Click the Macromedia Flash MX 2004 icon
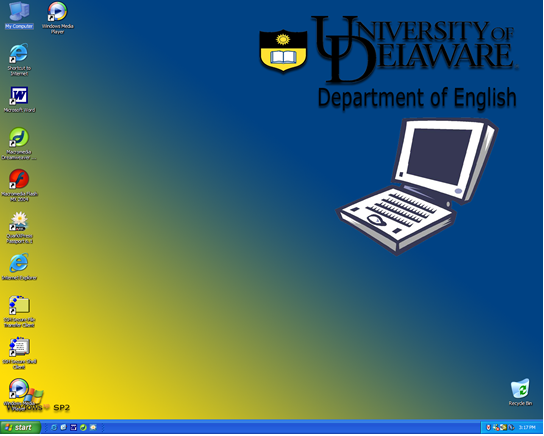 (19, 186)
